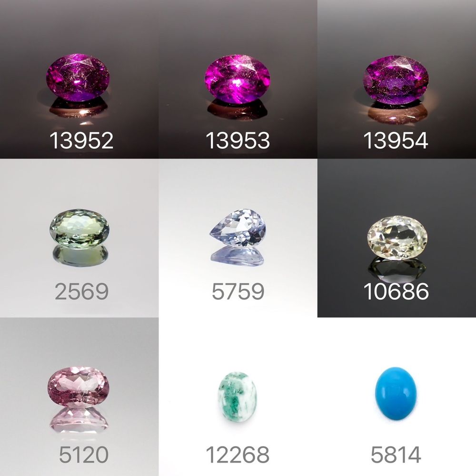Select the purple gem photo numbered 13953
476x476 pixels.
pyautogui.click(x=238, y=79)
